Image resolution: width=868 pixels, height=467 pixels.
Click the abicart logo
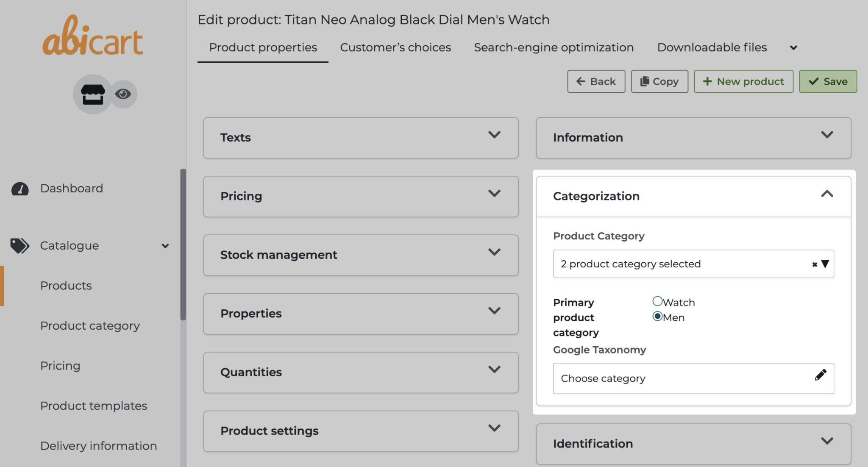[93, 37]
